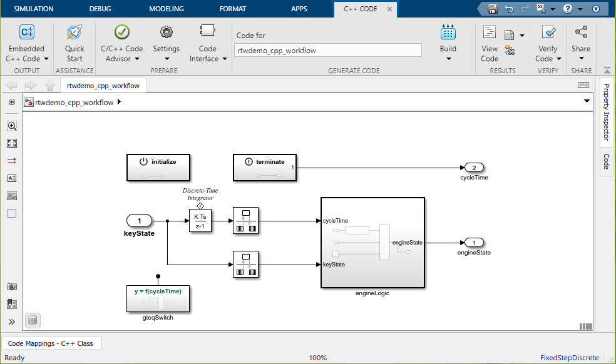Click the Share icon
The height and width of the screenshot is (364, 616).
(x=581, y=32)
